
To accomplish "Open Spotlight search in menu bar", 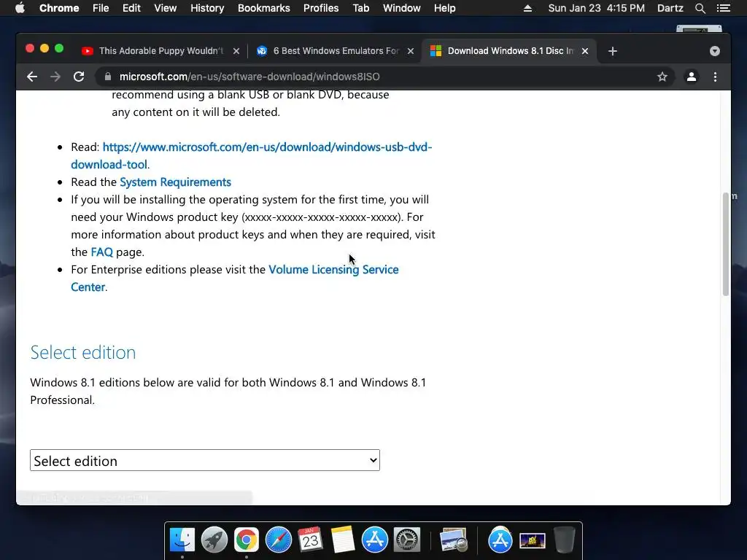I will [700, 8].
